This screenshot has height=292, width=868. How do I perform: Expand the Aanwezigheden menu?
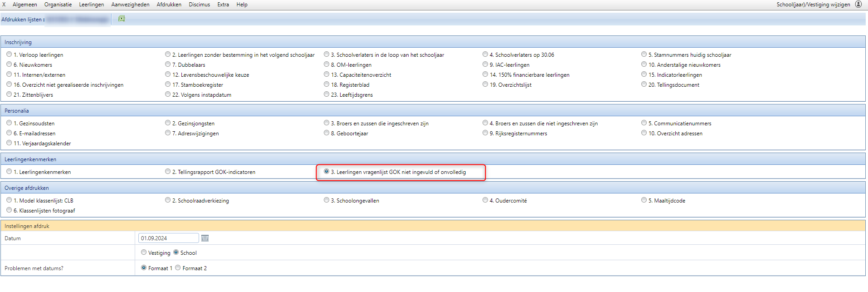pos(130,5)
